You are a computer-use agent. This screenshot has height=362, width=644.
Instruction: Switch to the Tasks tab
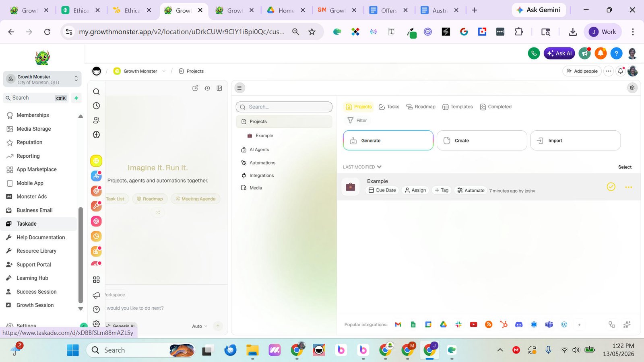389,107
